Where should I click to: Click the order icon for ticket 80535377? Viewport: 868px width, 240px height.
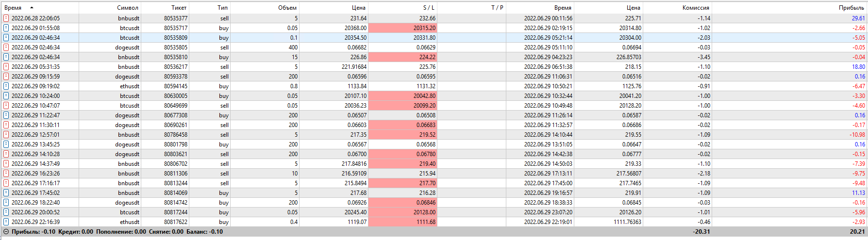tap(6, 18)
